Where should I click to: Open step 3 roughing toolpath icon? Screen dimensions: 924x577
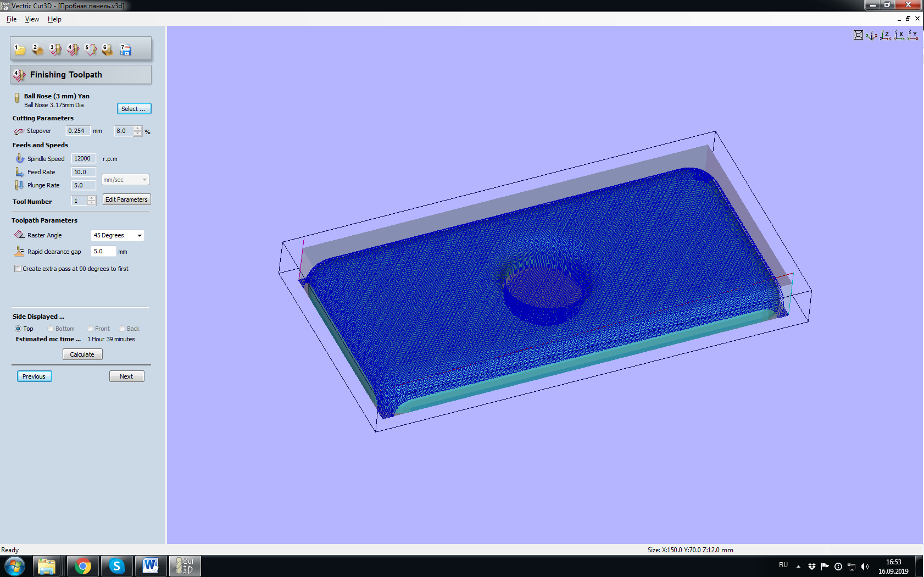(x=55, y=50)
